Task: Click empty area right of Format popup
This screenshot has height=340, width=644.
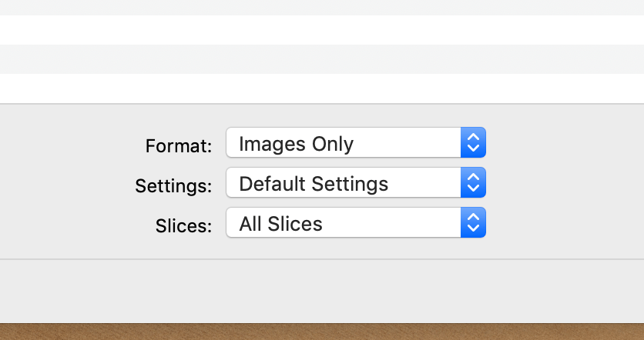Action: click(562, 143)
